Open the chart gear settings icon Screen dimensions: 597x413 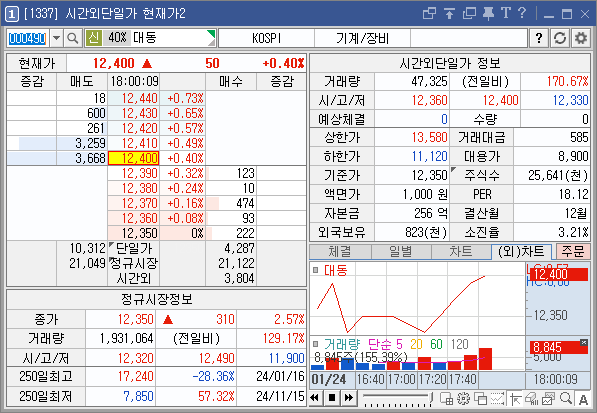pyautogui.click(x=463, y=399)
